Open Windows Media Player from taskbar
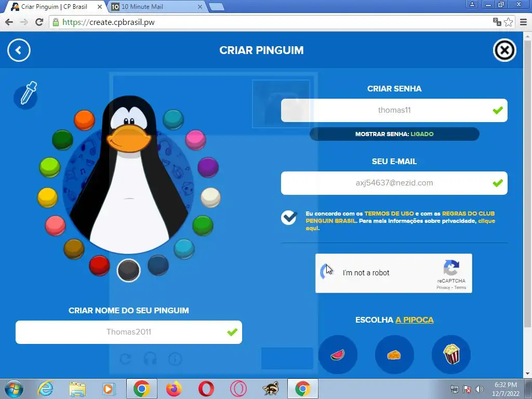 coord(109,389)
